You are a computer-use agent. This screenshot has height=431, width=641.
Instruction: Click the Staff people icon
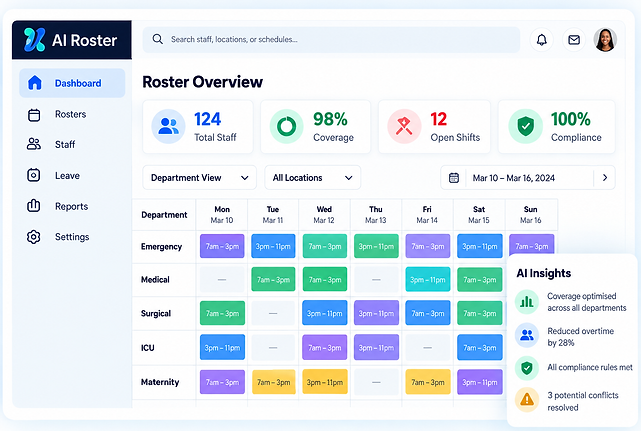[34, 144]
